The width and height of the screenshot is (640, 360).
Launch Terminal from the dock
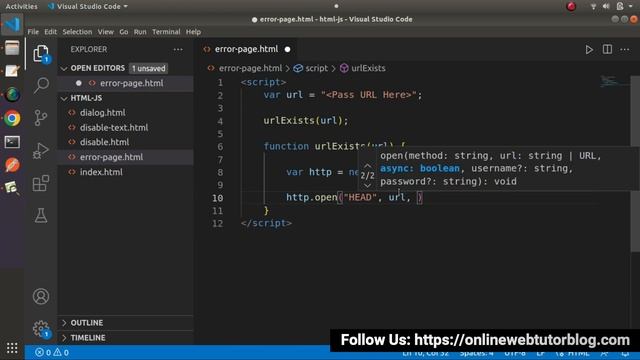point(12,142)
